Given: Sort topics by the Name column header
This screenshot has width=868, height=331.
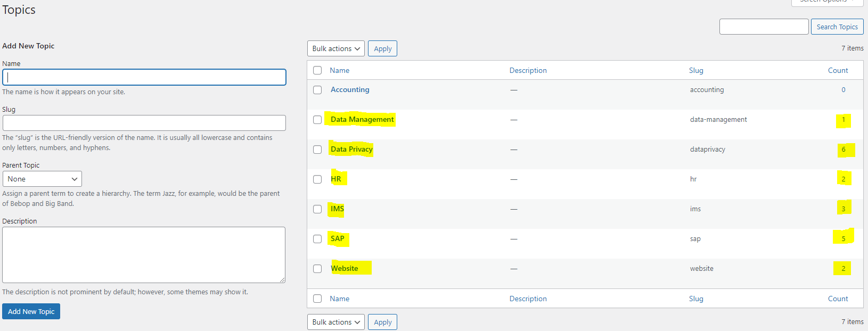Looking at the screenshot, I should [339, 70].
